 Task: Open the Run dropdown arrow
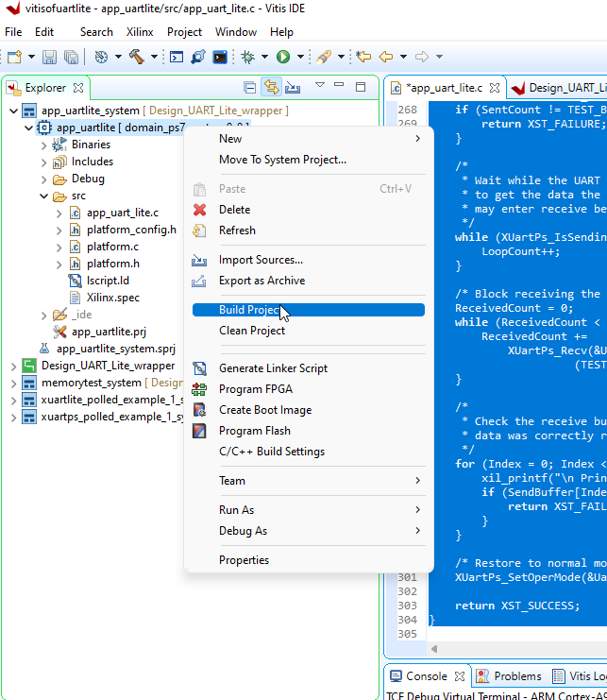pos(300,57)
